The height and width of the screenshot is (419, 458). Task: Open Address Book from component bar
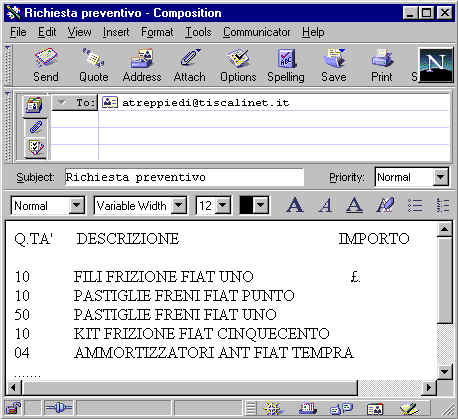(x=375, y=409)
